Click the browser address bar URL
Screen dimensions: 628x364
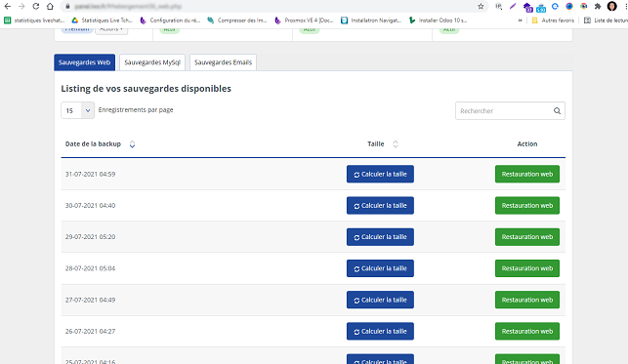128,7
